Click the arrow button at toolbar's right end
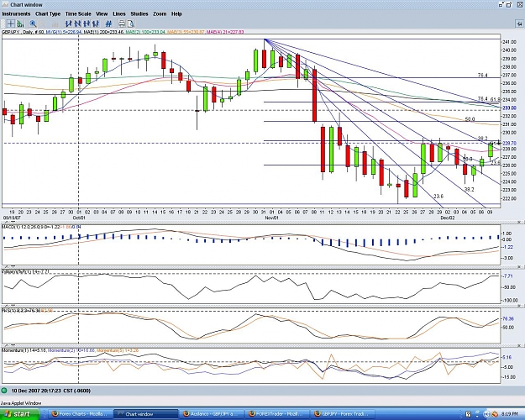Screen dimensions: 525x420 click(519, 24)
